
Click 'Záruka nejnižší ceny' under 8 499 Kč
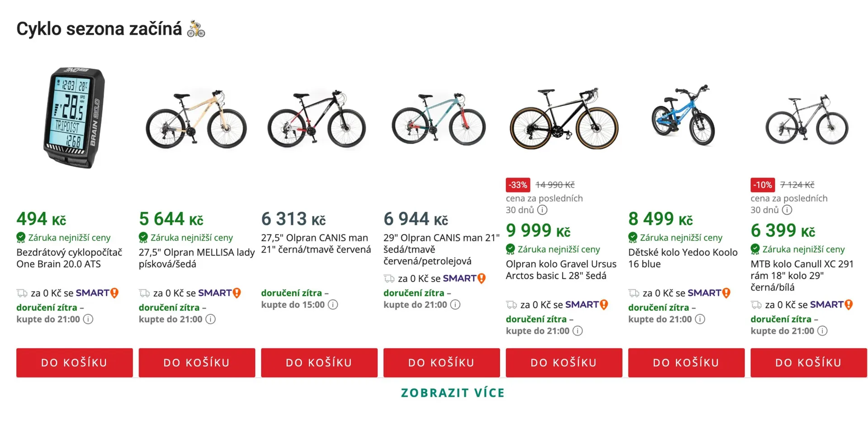pos(681,237)
